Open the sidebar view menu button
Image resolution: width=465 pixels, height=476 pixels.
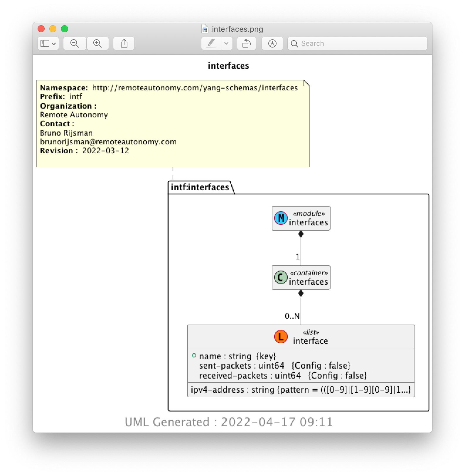point(48,43)
